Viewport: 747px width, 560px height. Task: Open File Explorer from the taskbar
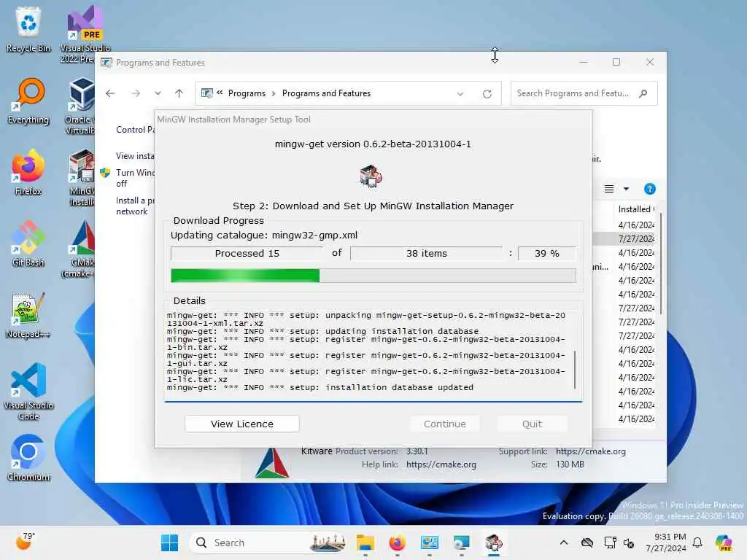click(x=365, y=542)
